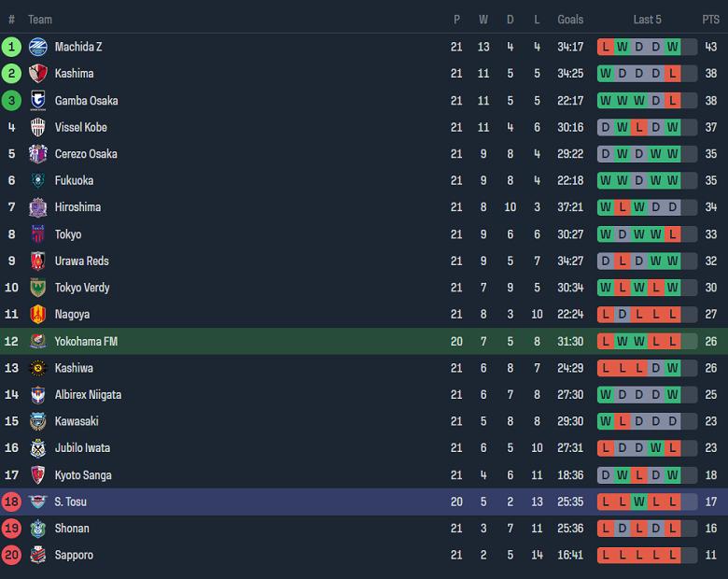728x579 pixels.
Task: Sort table by PTS column header
Action: click(710, 20)
